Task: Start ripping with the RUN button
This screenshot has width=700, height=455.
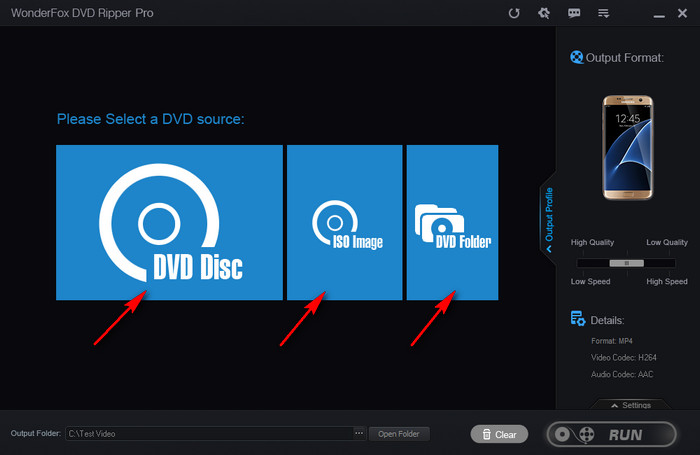Action: pyautogui.click(x=611, y=434)
